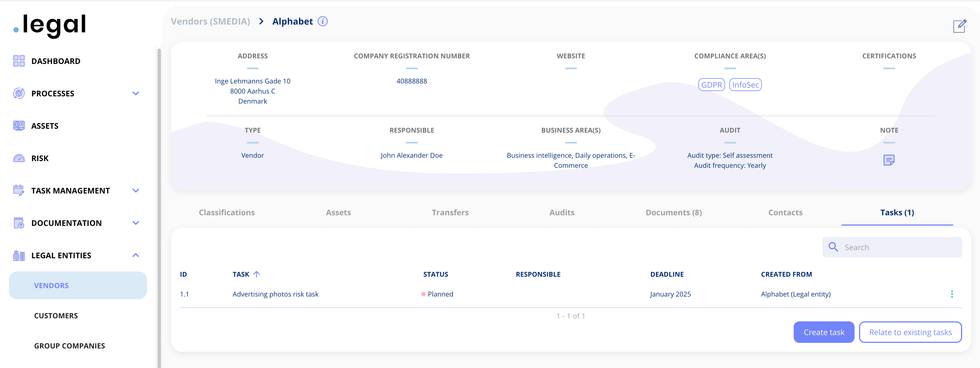Click the January 2025 deadline cell
This screenshot has height=368, width=980.
click(x=670, y=294)
